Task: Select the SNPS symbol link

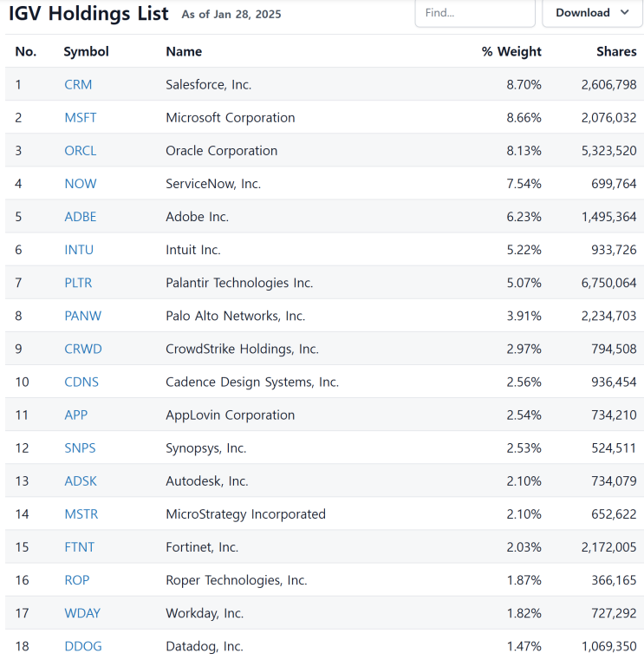Action: [x=80, y=448]
